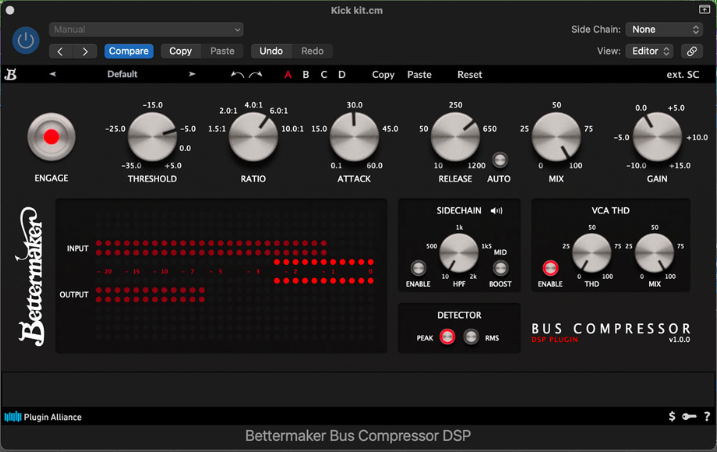Click the gain reduction meter LEDs
Viewport: 717px width, 452px height.
[324, 271]
